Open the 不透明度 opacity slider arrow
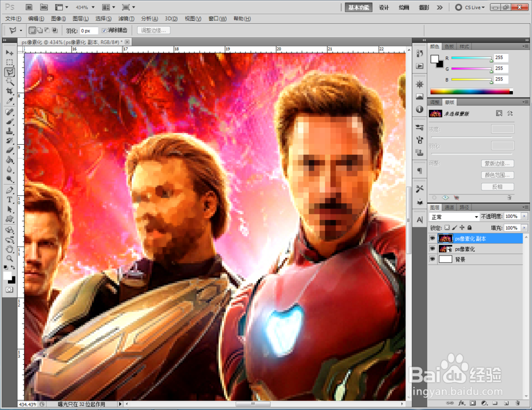This screenshot has width=532, height=410. click(524, 216)
